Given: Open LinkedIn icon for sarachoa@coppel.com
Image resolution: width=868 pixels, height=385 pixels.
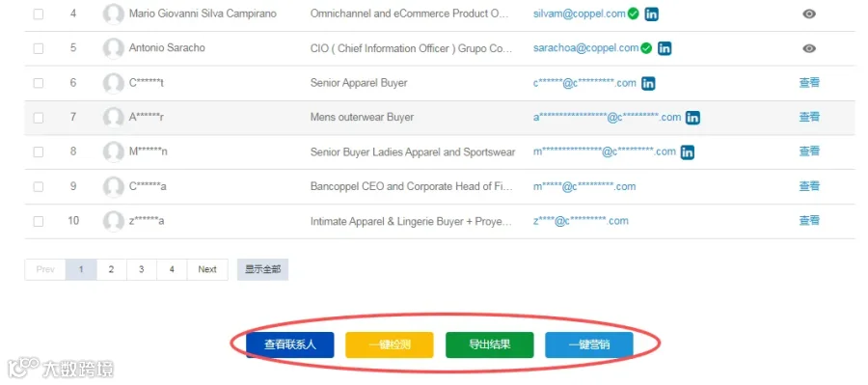Looking at the screenshot, I should [665, 49].
